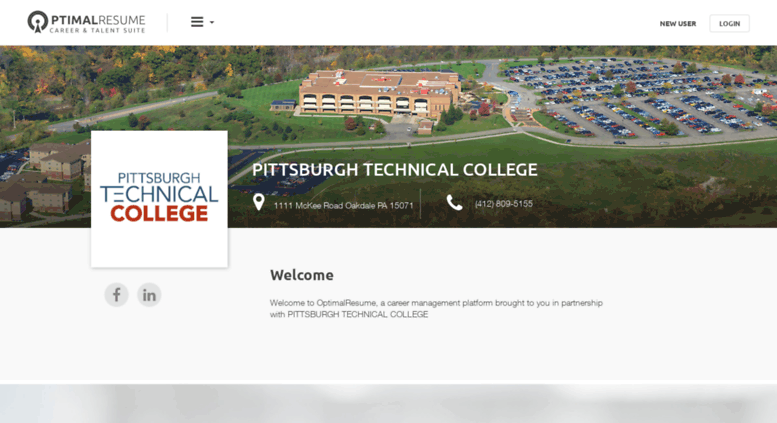The width and height of the screenshot is (777, 423).
Task: Select the 1111 McKee Road address text
Action: click(x=343, y=206)
